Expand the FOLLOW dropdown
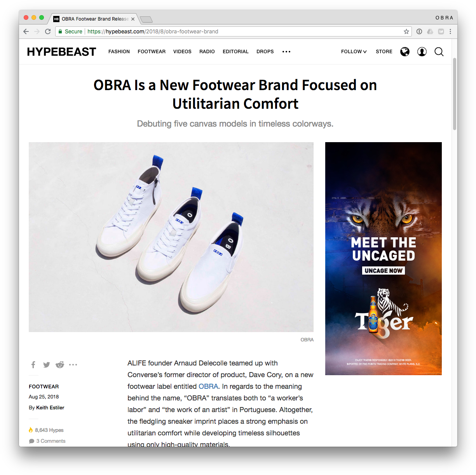476x475 pixels. coord(354,52)
